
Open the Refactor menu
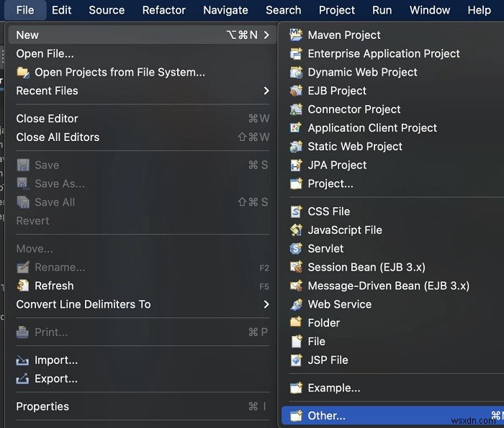point(164,10)
